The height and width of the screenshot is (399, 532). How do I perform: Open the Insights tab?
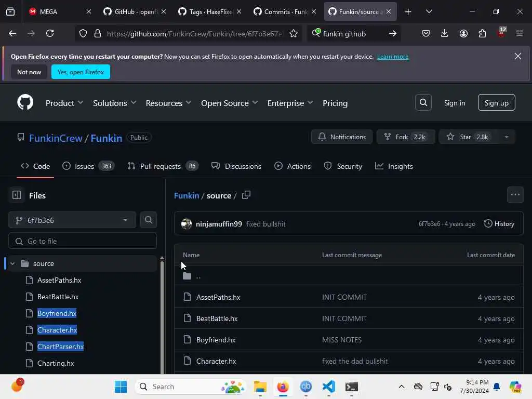click(394, 166)
